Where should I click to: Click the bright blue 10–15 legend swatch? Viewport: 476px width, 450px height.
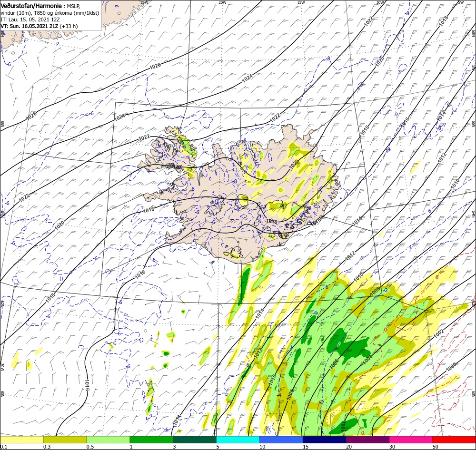281,440
